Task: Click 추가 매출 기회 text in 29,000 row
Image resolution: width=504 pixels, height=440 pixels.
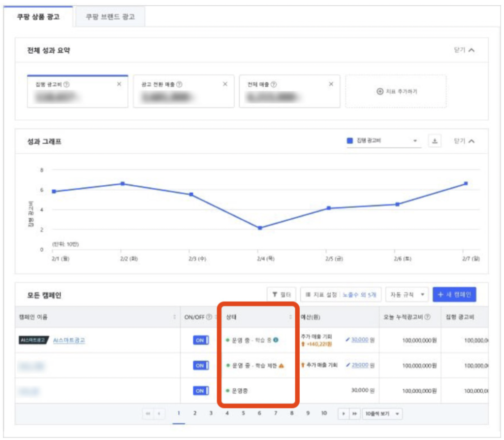Action: coord(322,365)
